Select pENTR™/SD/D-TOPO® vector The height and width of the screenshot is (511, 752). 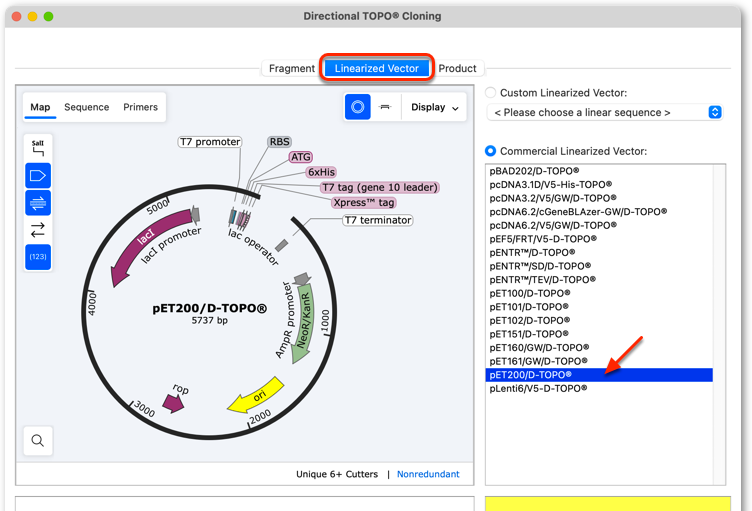[x=599, y=266]
